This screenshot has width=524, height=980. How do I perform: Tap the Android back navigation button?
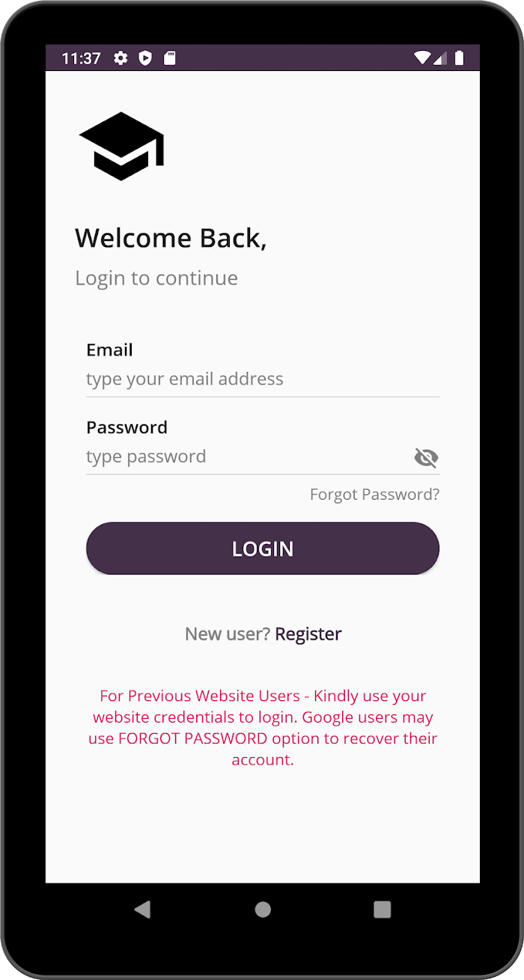(142, 909)
